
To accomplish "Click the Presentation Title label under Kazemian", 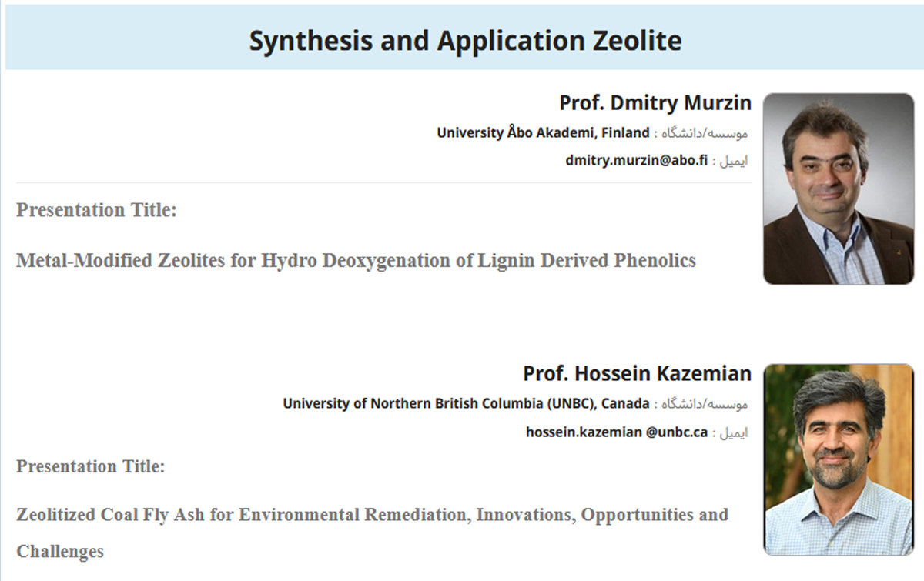I will 90,466.
